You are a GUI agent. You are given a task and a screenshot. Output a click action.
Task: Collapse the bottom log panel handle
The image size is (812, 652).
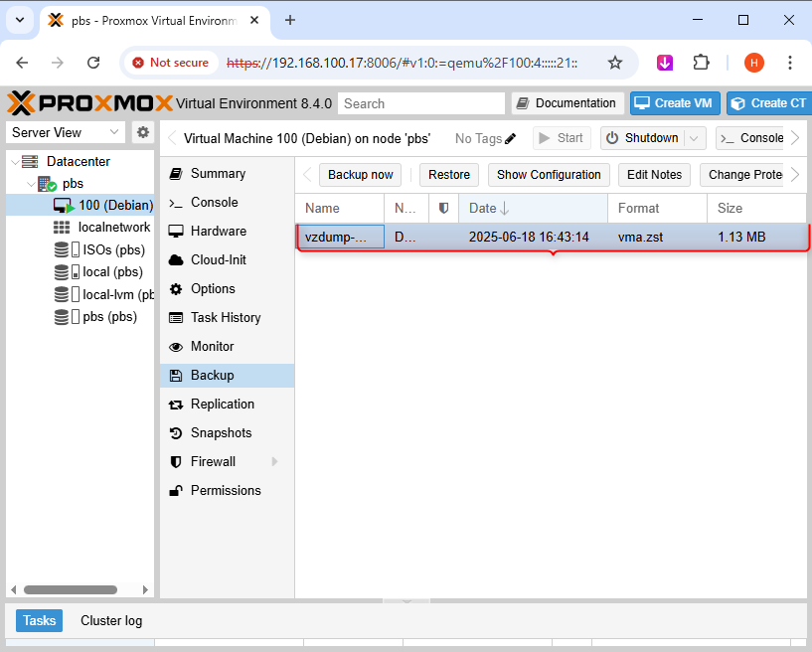pyautogui.click(x=406, y=600)
